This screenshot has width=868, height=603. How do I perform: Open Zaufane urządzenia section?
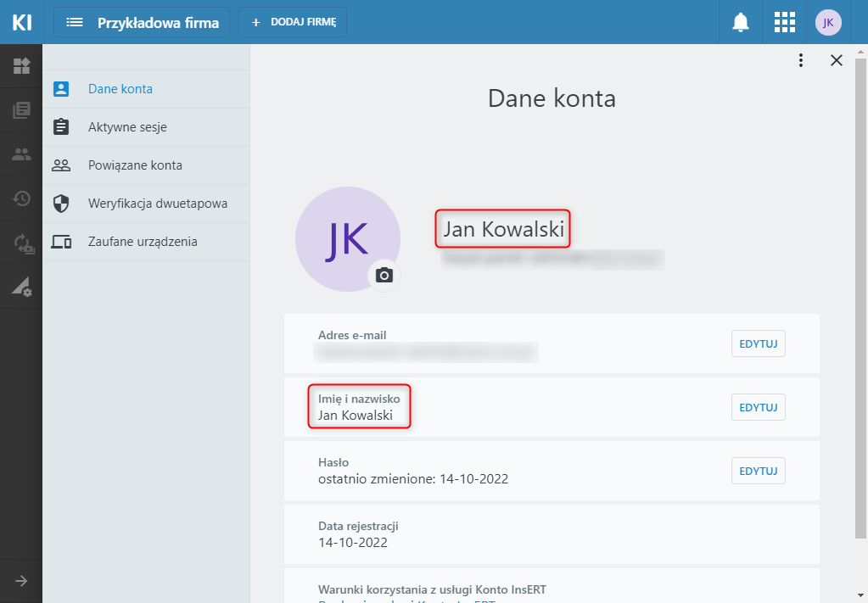(146, 242)
